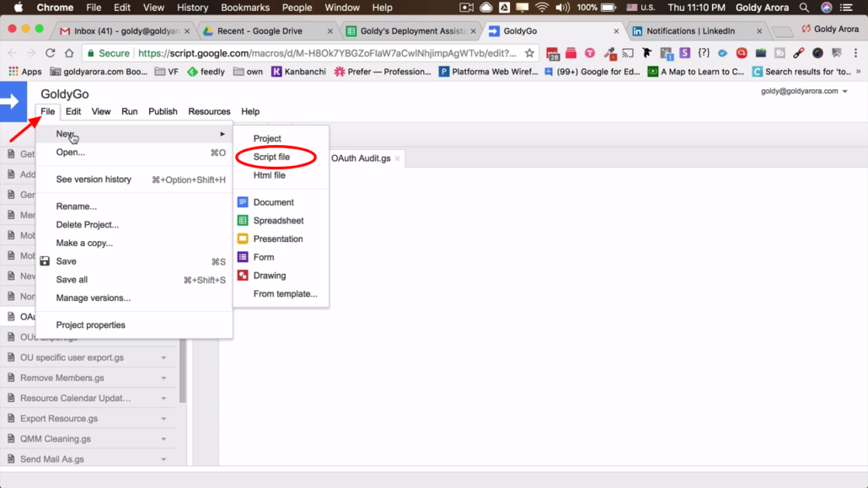Screen dimensions: 868x488
Task: Expand dropdown for Remove Members.gs
Action: pyautogui.click(x=163, y=378)
